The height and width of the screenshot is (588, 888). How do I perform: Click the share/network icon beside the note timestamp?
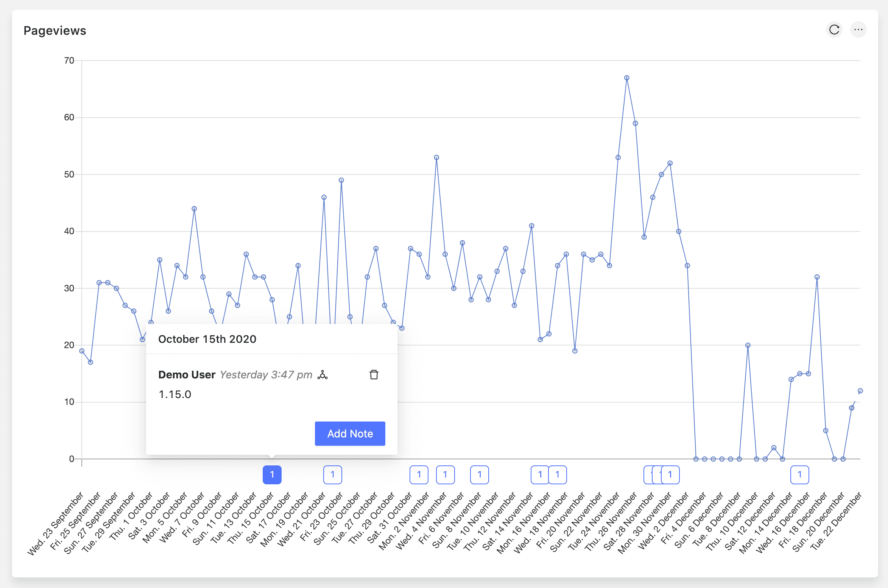pyautogui.click(x=322, y=375)
